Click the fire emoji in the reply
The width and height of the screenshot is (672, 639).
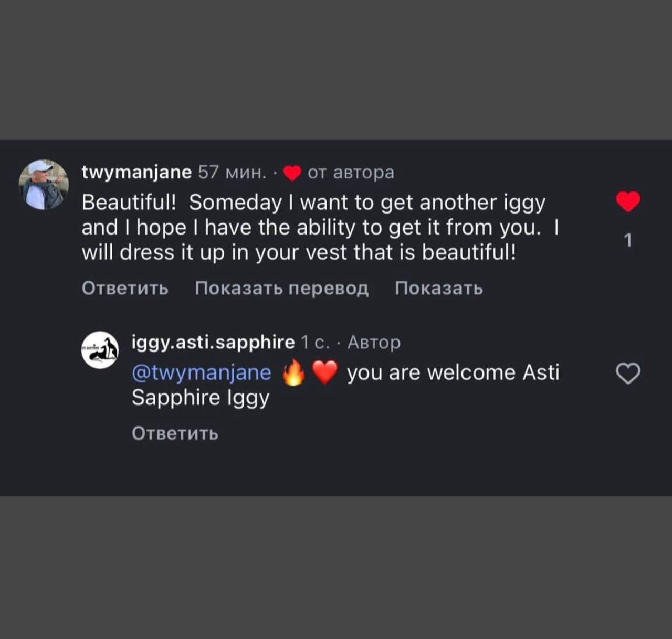click(293, 373)
